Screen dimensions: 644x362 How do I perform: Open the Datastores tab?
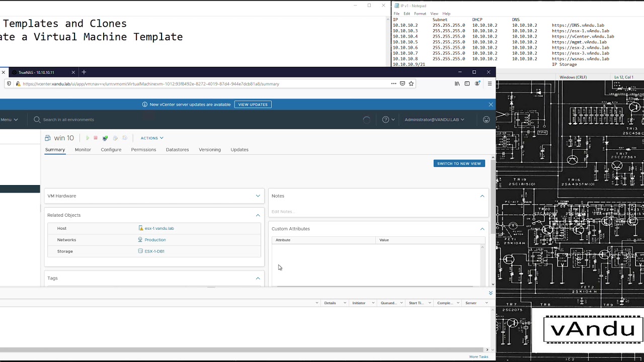[x=177, y=149]
